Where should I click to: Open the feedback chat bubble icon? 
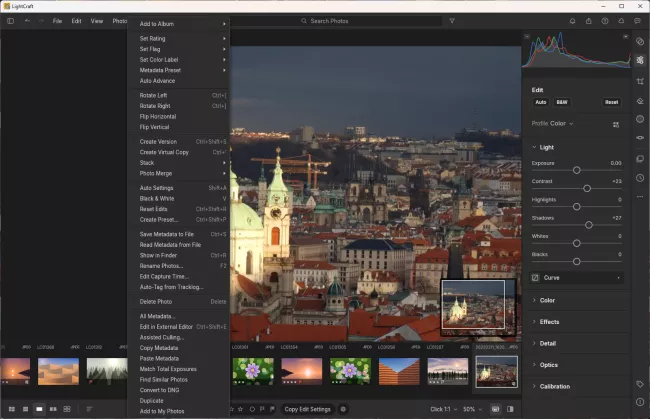(637, 21)
